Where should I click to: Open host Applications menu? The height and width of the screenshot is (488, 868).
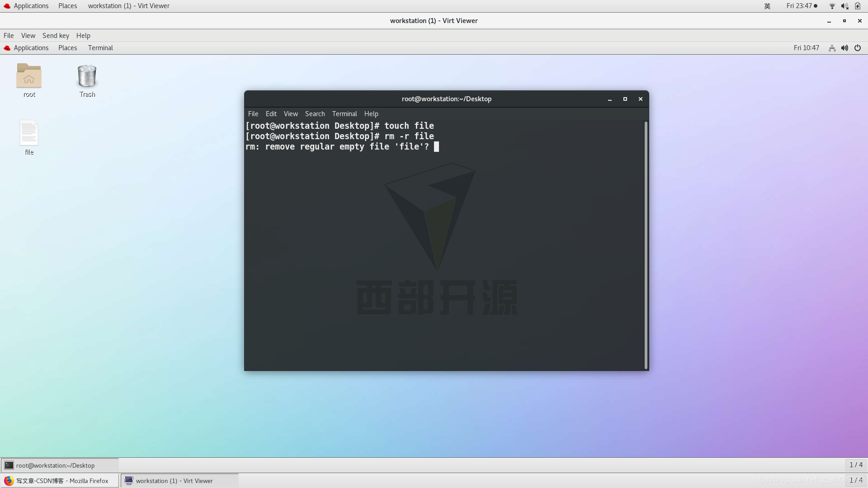click(x=26, y=6)
